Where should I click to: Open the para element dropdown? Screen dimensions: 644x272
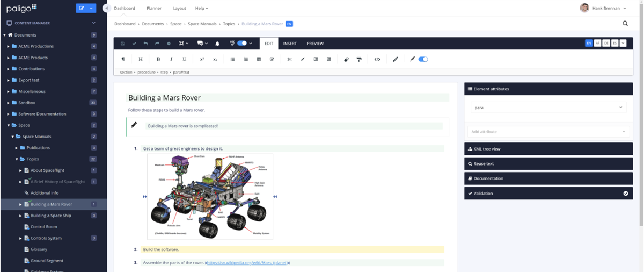point(547,108)
